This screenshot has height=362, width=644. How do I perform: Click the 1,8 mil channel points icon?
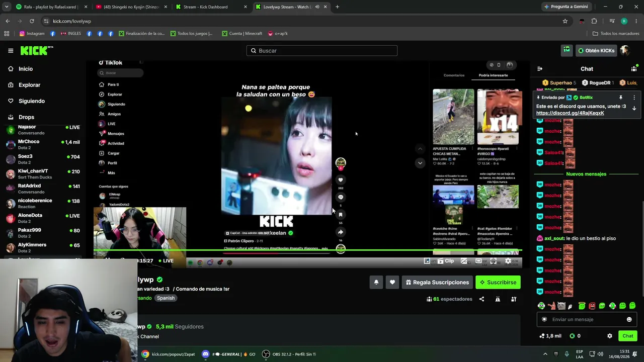click(542, 336)
